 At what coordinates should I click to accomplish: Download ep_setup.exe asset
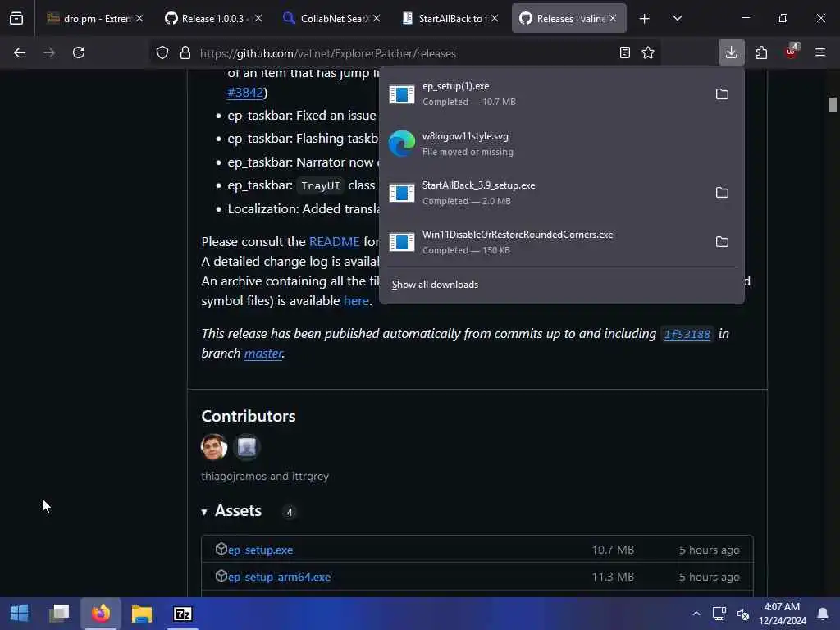pyautogui.click(x=260, y=550)
